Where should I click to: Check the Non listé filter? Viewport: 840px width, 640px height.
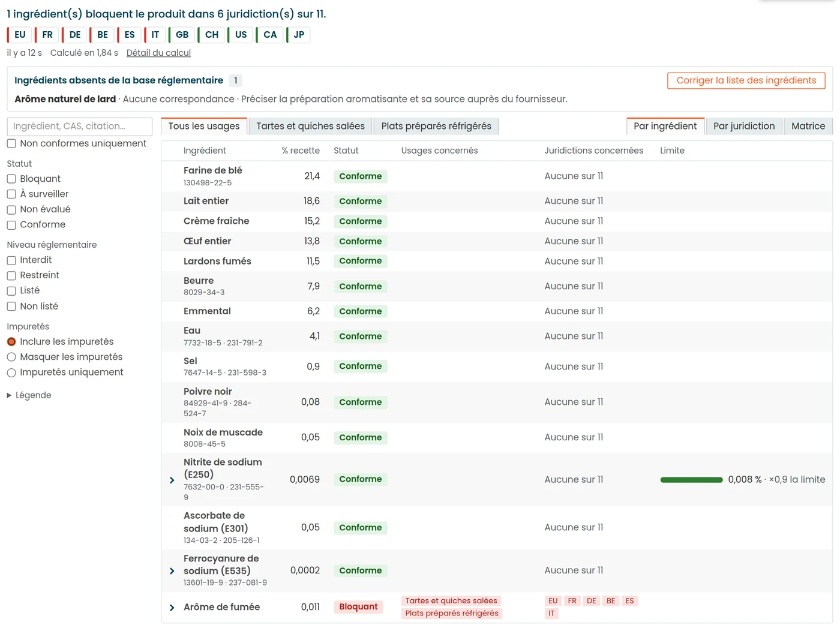11,307
